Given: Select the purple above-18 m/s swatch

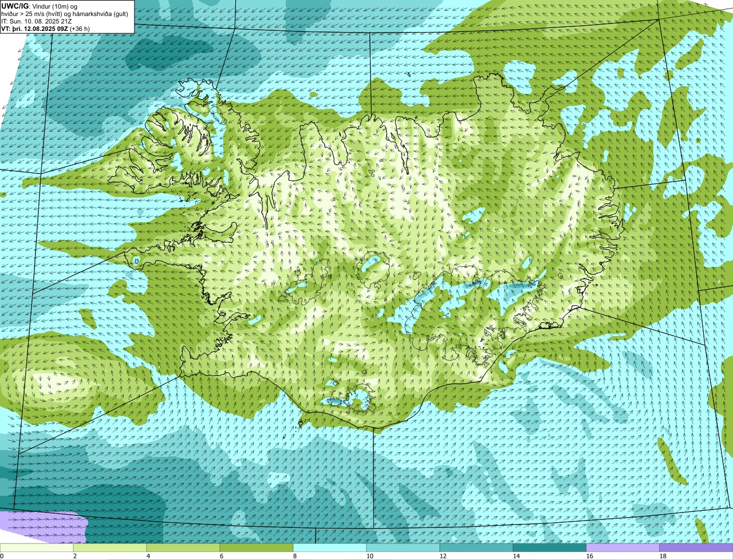Looking at the screenshot, I should (696, 547).
